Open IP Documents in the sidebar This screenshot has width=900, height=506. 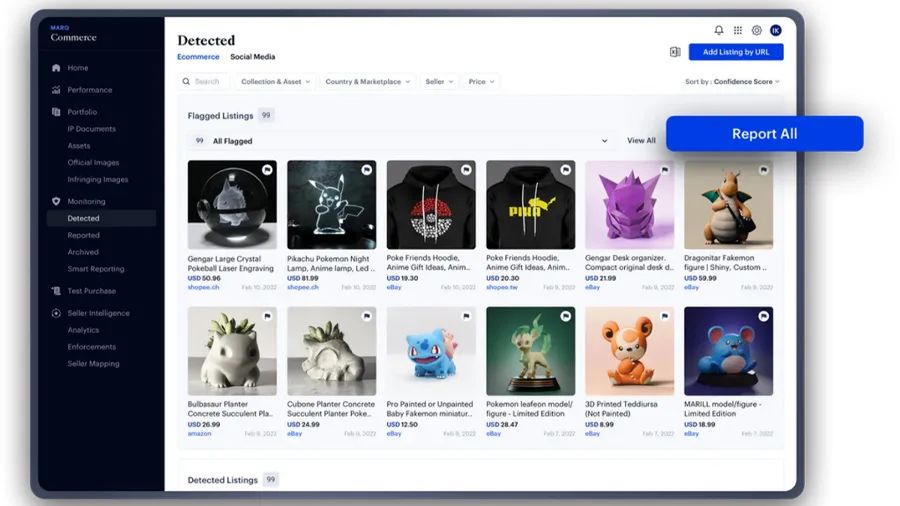pyautogui.click(x=91, y=129)
